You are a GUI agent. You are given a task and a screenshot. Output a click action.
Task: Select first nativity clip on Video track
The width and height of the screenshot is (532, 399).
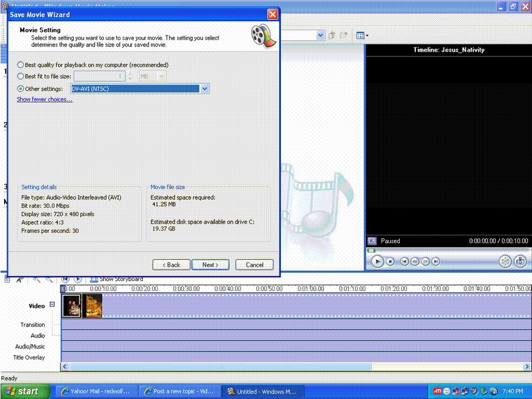[x=71, y=306]
